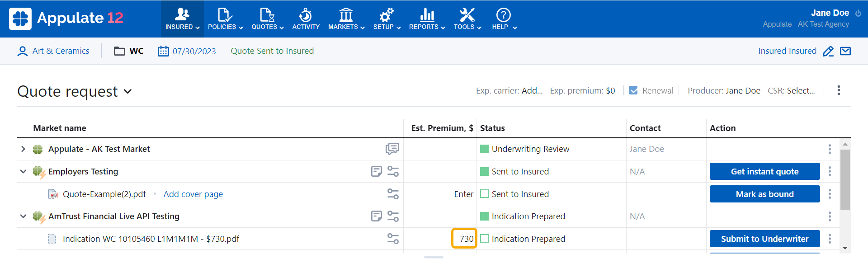Open the chat messages icon for Appulate AK Test Market

(392, 149)
